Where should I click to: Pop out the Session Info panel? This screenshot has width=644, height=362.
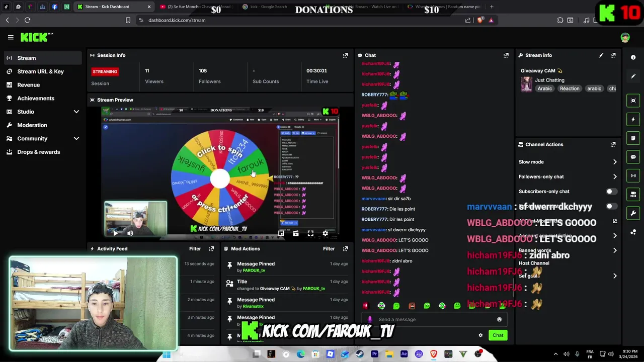click(345, 55)
